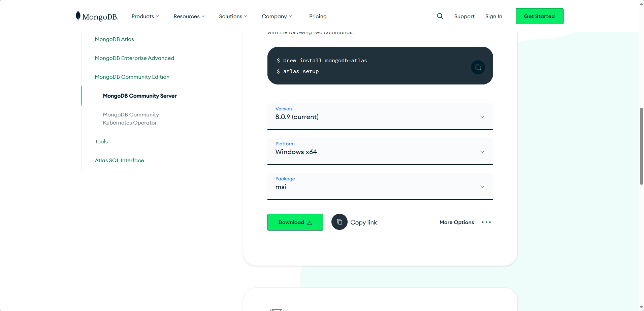Expand the Package msi dropdown
This screenshot has width=644, height=311.
tap(380, 186)
